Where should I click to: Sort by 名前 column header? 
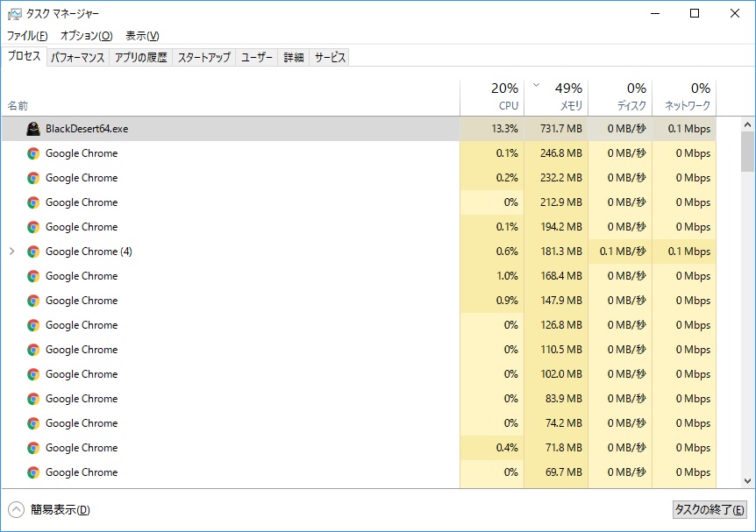231,97
